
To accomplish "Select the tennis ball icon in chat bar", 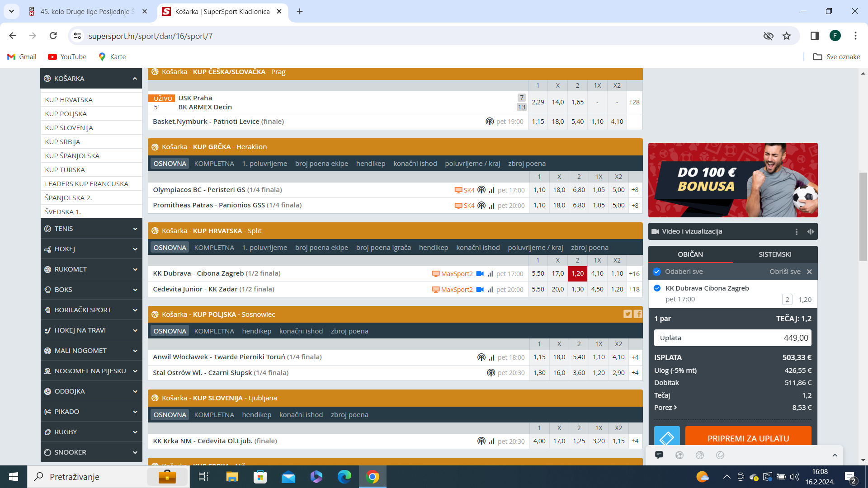I will [720, 455].
